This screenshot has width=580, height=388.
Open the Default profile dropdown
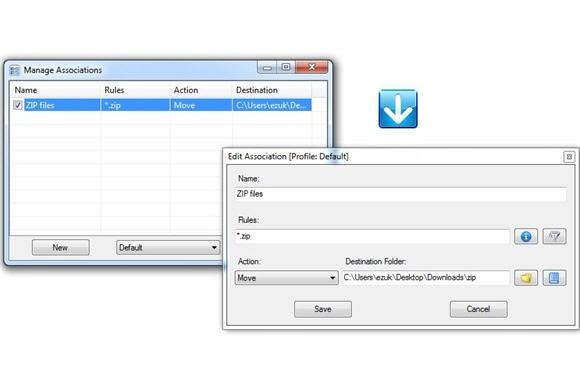click(x=168, y=247)
